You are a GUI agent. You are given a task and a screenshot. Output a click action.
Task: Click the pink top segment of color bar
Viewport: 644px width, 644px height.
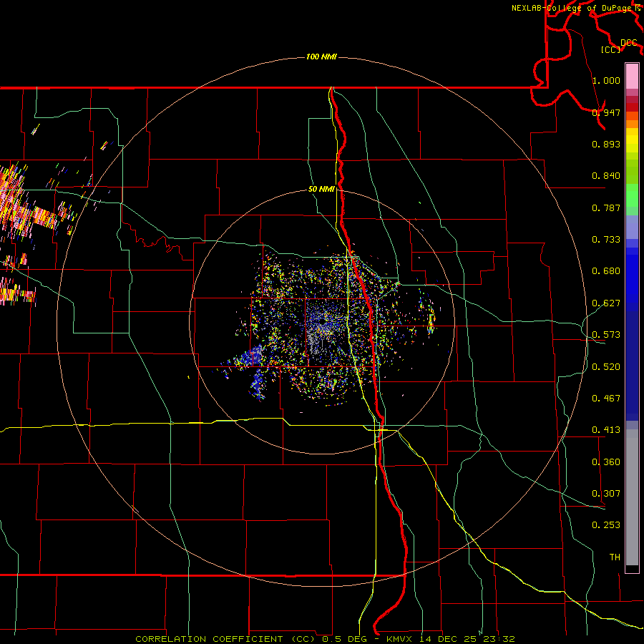(x=632, y=76)
